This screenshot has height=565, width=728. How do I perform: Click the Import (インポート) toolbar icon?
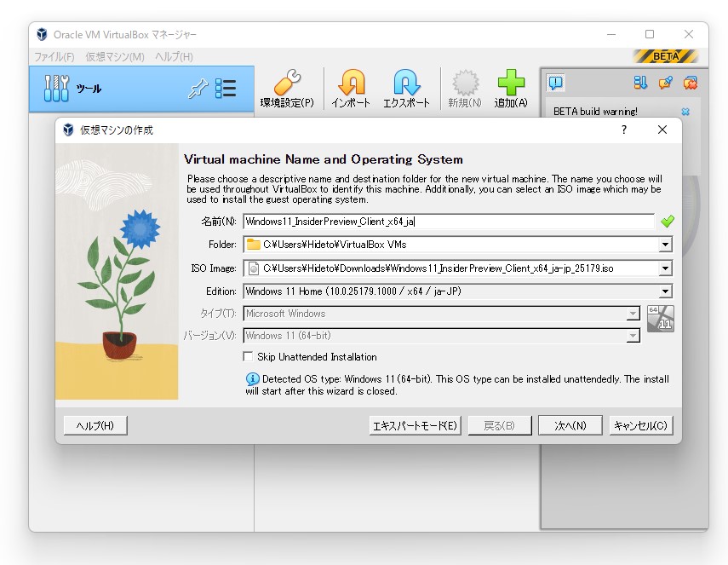pyautogui.click(x=351, y=83)
